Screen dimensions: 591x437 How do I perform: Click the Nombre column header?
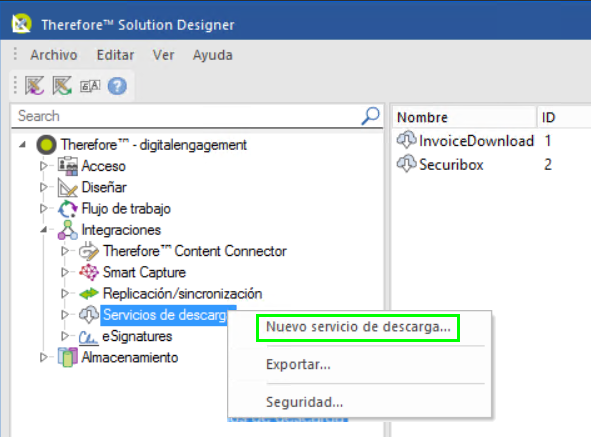464,117
